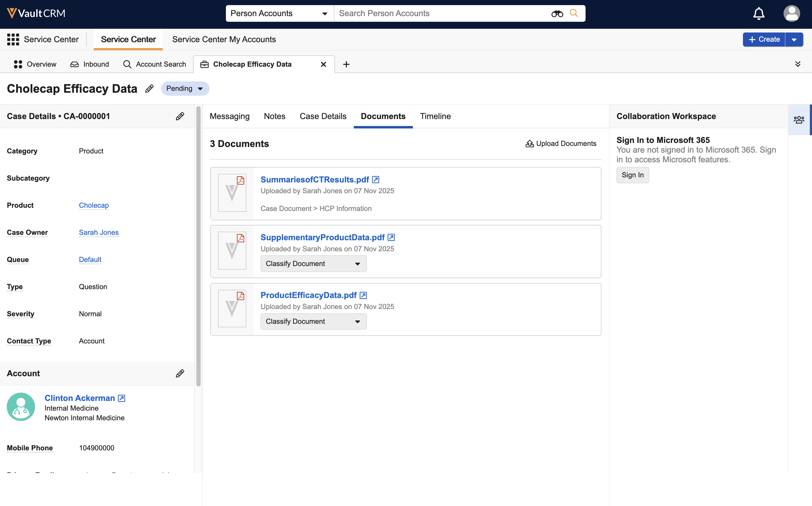Open the Person Accounts search scope dropdown
The image size is (812, 506).
[279, 14]
